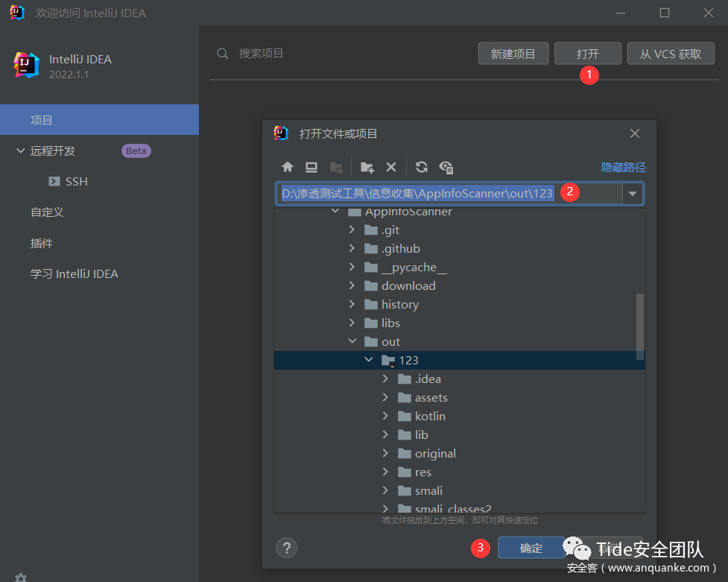Expand the download folder

(x=352, y=285)
